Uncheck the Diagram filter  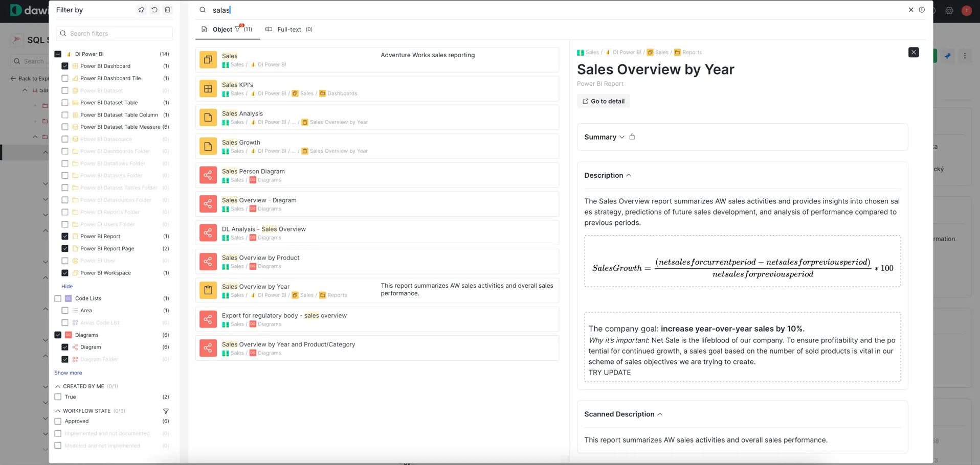65,347
